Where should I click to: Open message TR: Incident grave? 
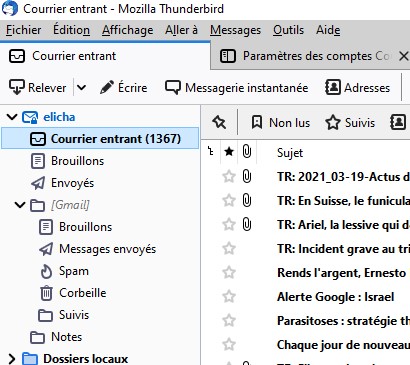coord(343,249)
